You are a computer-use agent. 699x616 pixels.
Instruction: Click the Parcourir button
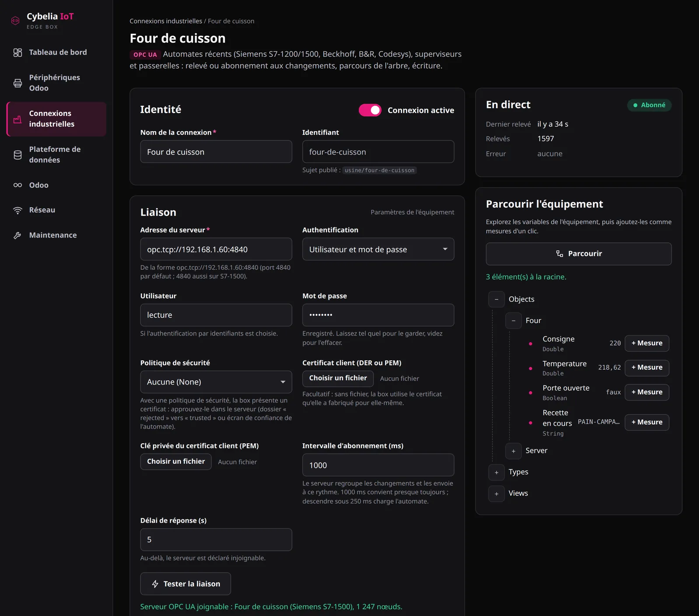(579, 254)
